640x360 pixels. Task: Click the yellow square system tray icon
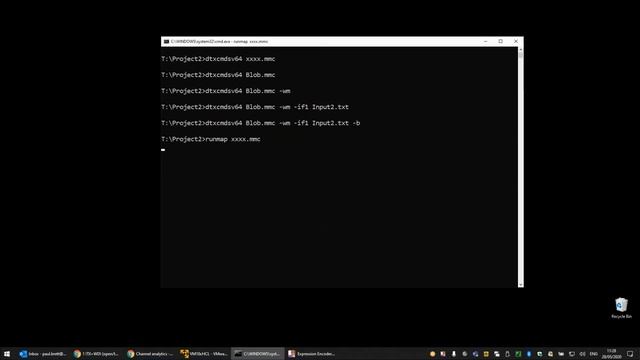click(486, 354)
